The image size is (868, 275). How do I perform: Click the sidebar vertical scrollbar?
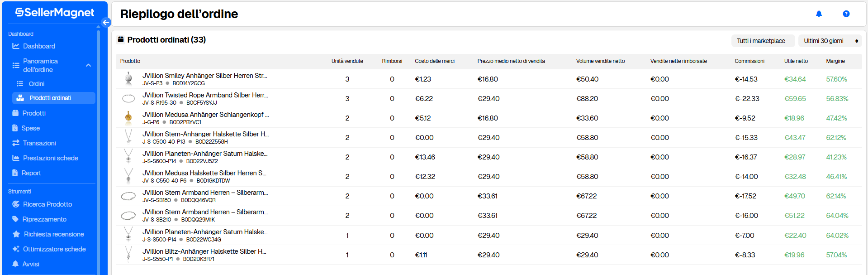click(x=98, y=150)
